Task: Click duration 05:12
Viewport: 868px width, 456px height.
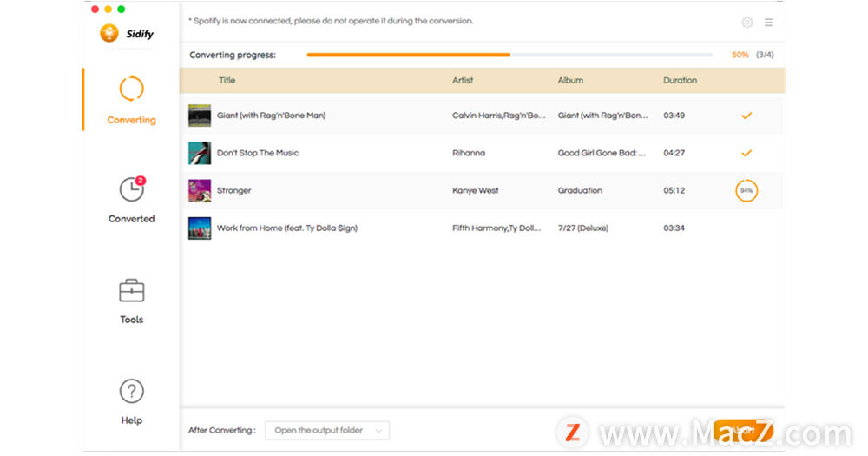Action: [674, 190]
